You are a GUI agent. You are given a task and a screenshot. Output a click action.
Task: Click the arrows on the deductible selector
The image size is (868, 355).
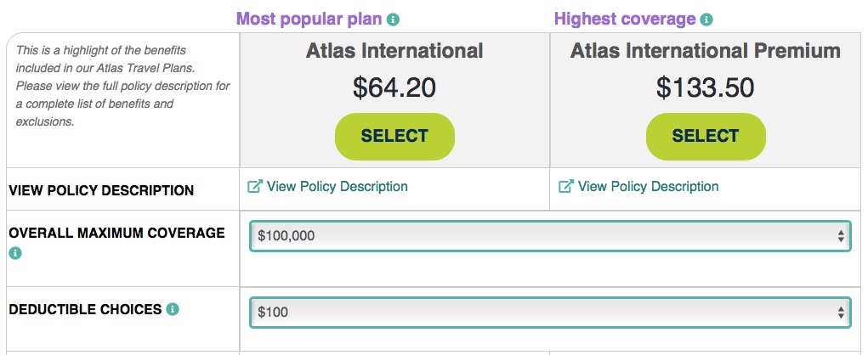tap(841, 313)
